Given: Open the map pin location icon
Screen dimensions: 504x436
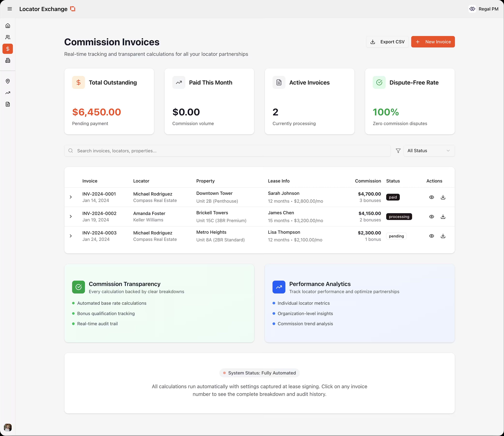Looking at the screenshot, I should click(x=8, y=81).
